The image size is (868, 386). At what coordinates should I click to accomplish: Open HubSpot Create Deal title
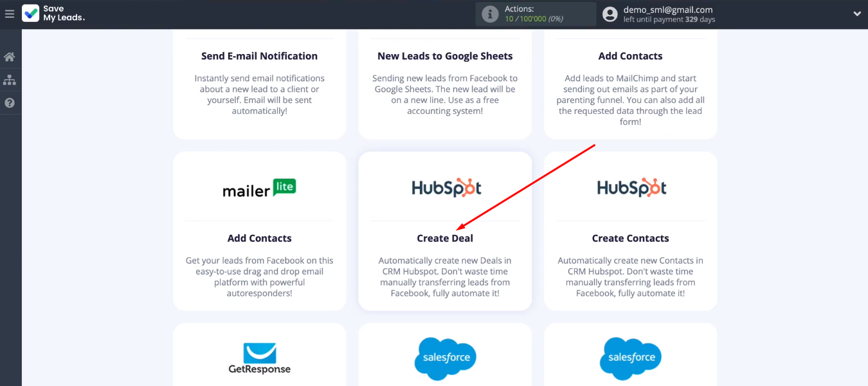point(445,238)
